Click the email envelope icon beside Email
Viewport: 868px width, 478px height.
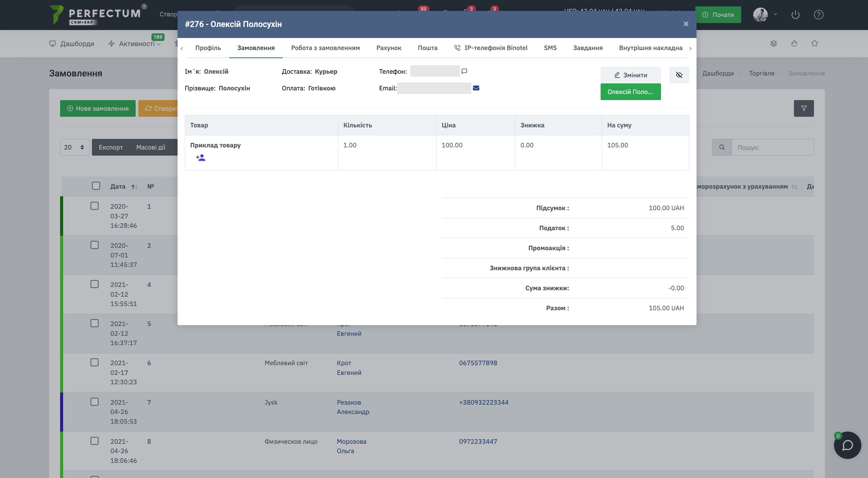[x=476, y=88]
